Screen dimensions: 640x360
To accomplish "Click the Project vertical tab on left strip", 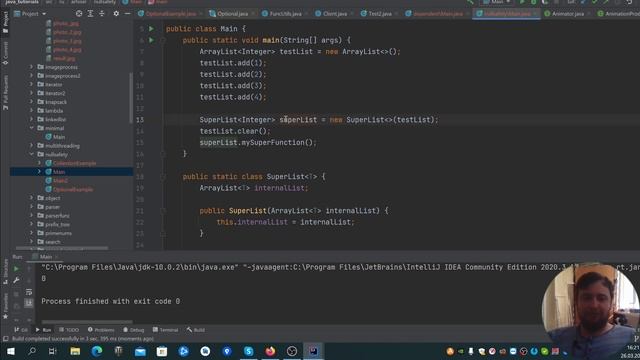I will (5, 22).
